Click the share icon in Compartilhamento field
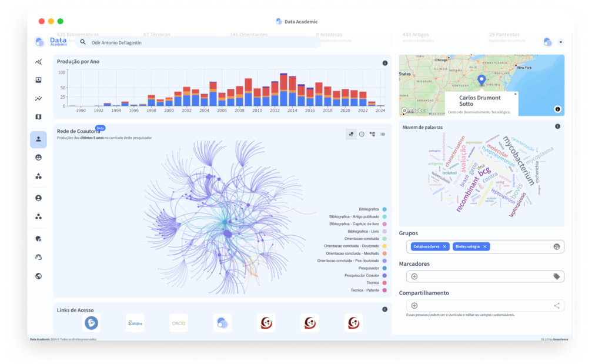 (556, 306)
